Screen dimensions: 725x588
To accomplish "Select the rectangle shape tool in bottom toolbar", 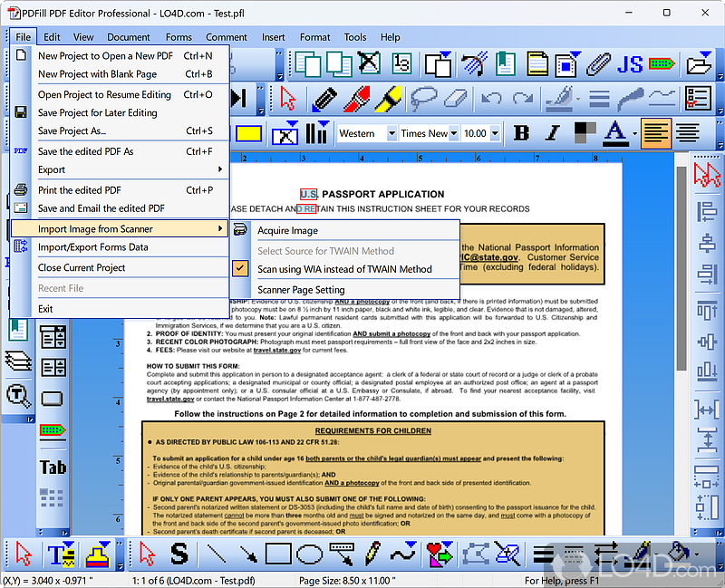I will point(278,554).
